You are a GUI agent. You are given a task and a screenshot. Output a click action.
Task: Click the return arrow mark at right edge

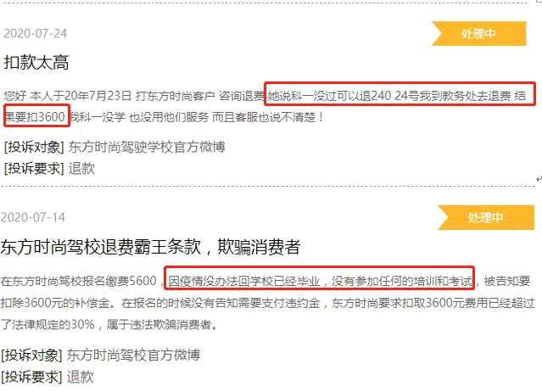(539, 179)
